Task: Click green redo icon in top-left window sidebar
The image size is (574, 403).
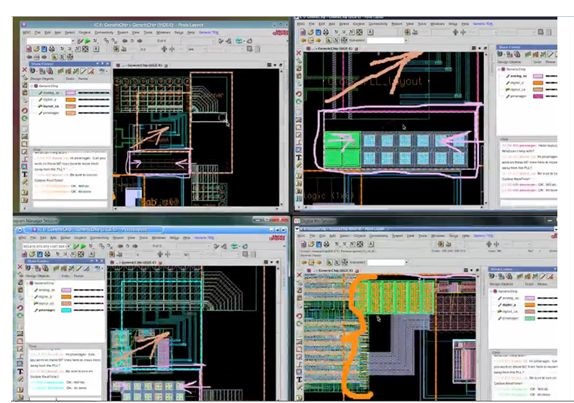Action: click(x=25, y=118)
